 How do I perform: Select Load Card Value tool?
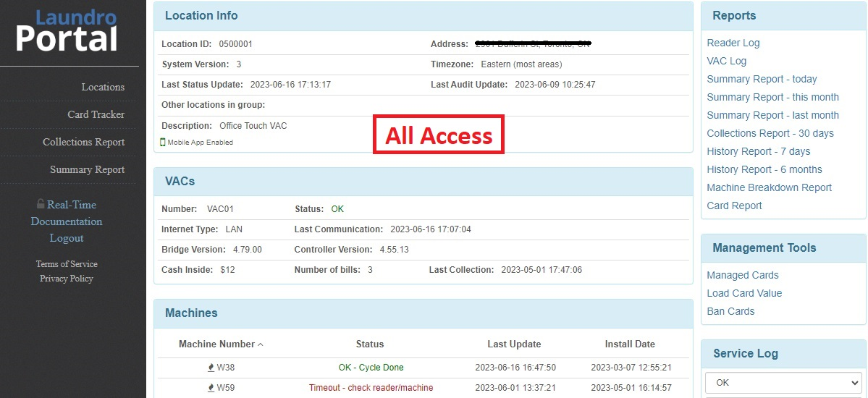pos(744,293)
